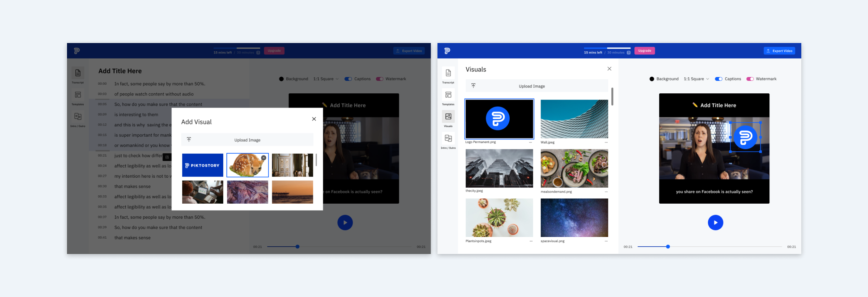The width and height of the screenshot is (868, 297).
Task: Choose deer image in Add Visual
Action: tap(248, 165)
